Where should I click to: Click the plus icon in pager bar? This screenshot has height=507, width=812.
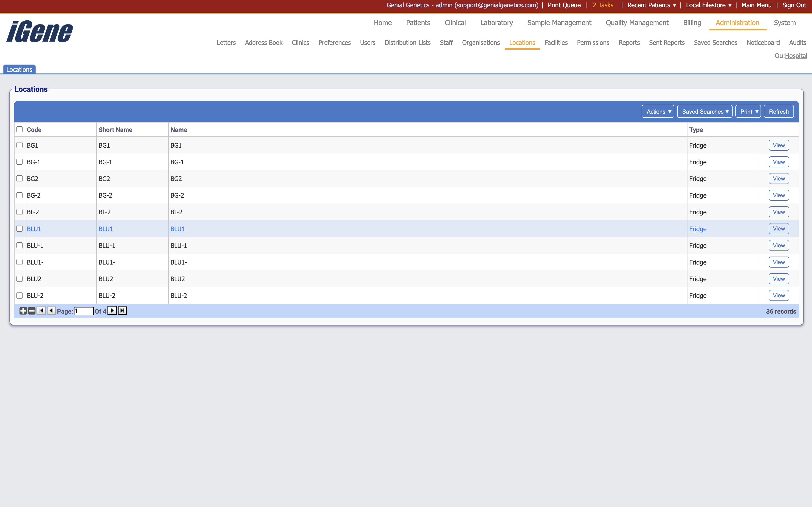coord(23,311)
